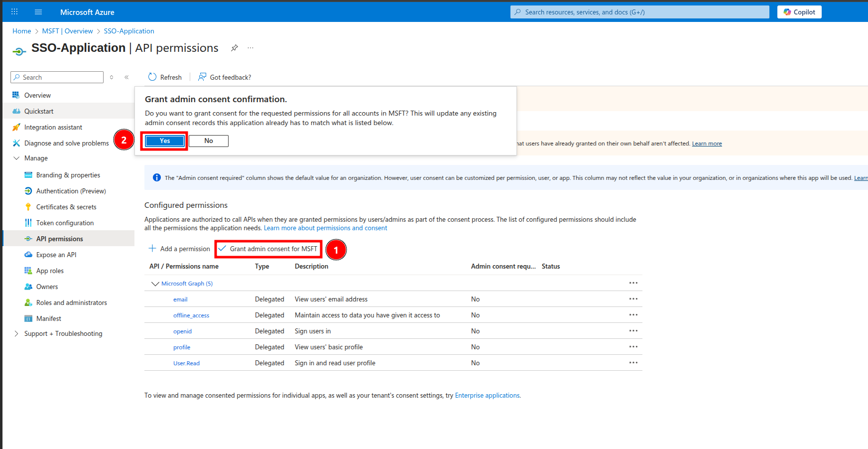This screenshot has width=868, height=449.
Task: Open ellipsis menu for offline_access row
Action: tap(633, 315)
